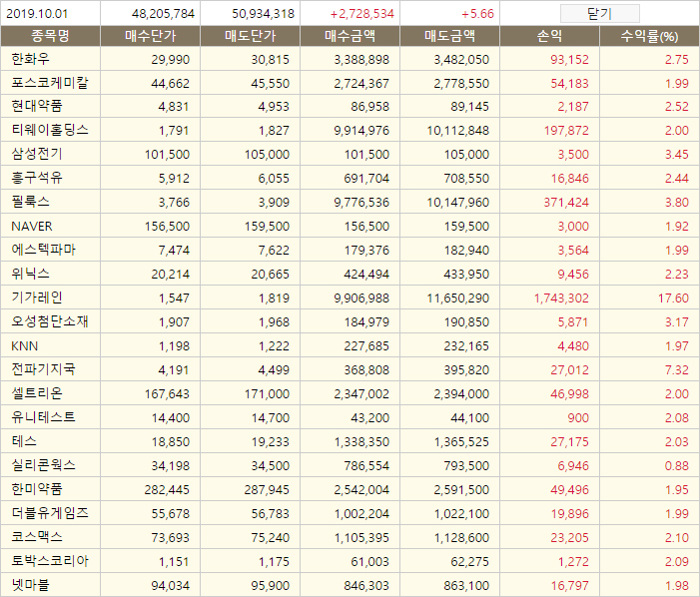Image resolution: width=700 pixels, height=597 pixels.
Task: Select the 테스 stock name
Action: pos(24,441)
